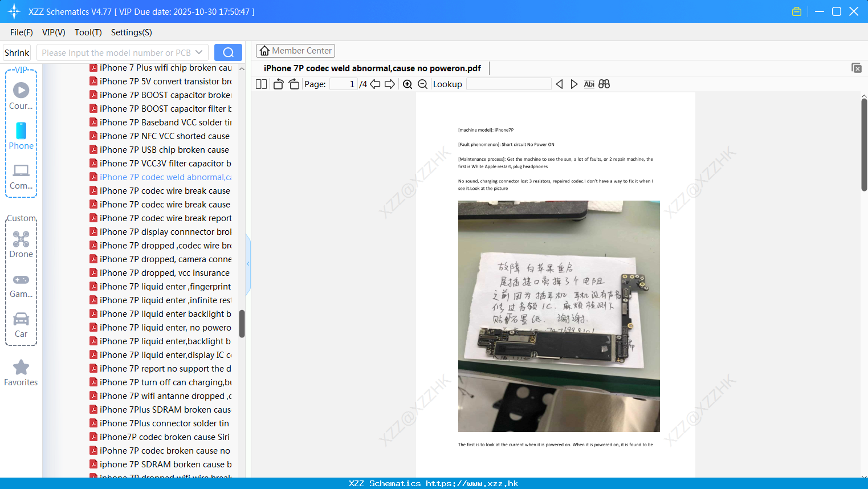Open iPhone 7Plus SDRAM broken file
The height and width of the screenshot is (489, 868).
pyautogui.click(x=161, y=410)
